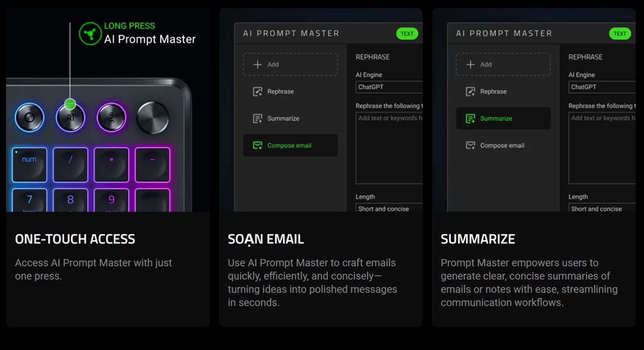Click the green Compose email icon
The height and width of the screenshot is (350, 644).
tap(258, 146)
